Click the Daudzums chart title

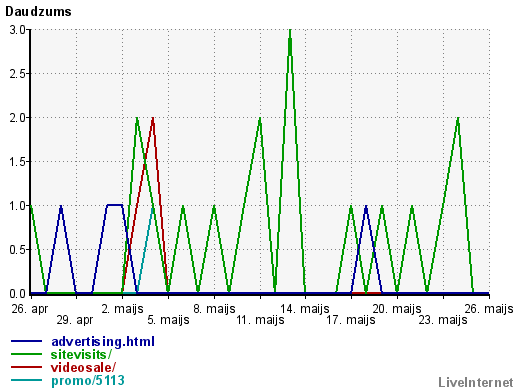(38, 12)
